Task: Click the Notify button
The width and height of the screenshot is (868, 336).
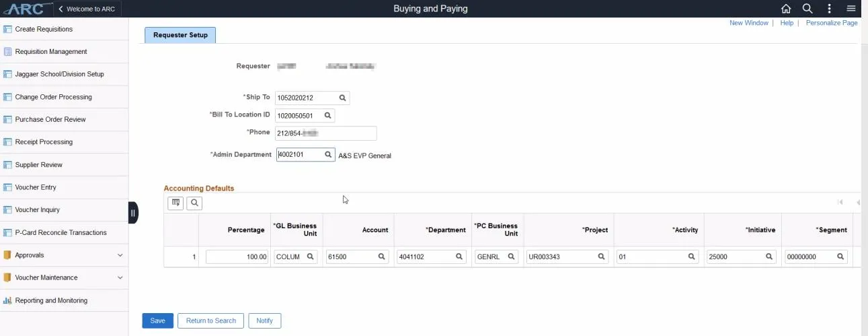Action: tap(265, 321)
